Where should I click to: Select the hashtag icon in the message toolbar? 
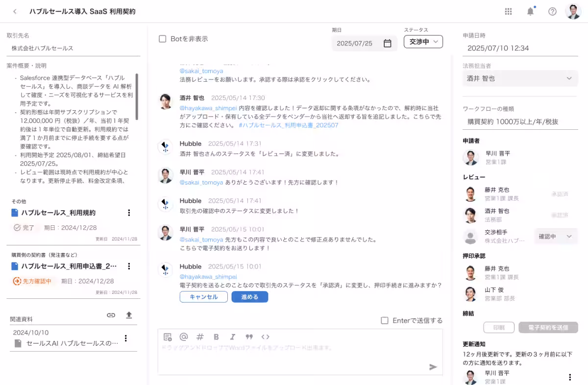199,337
